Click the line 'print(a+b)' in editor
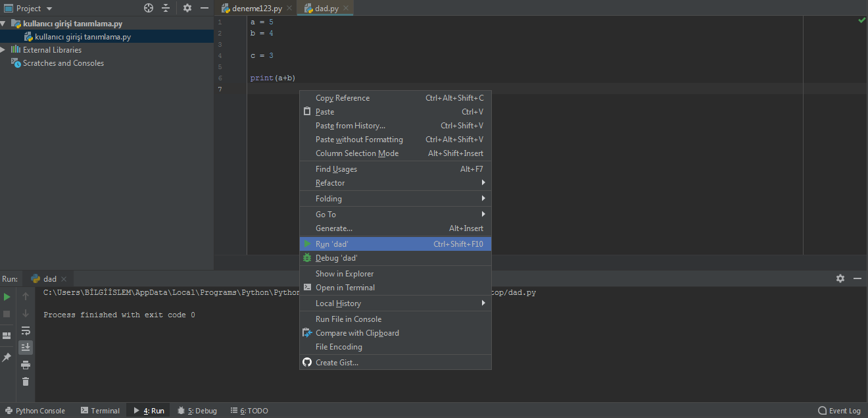 272,78
